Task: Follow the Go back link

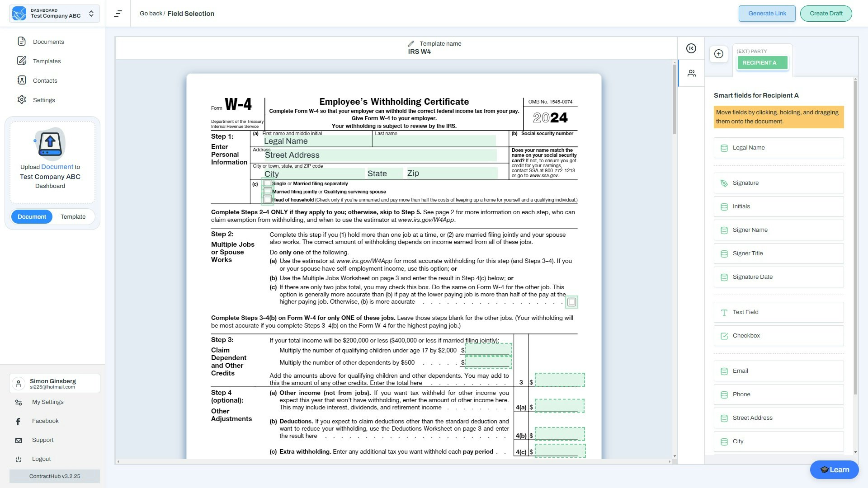Action: pos(152,14)
